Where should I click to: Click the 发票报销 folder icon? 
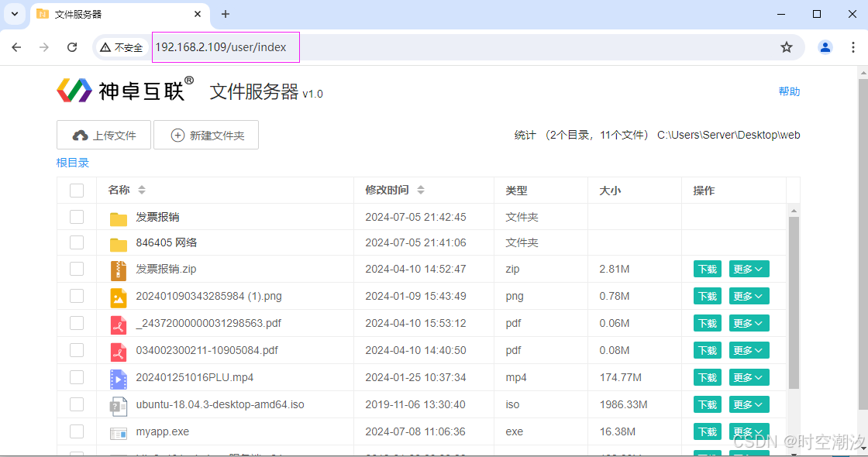click(118, 218)
